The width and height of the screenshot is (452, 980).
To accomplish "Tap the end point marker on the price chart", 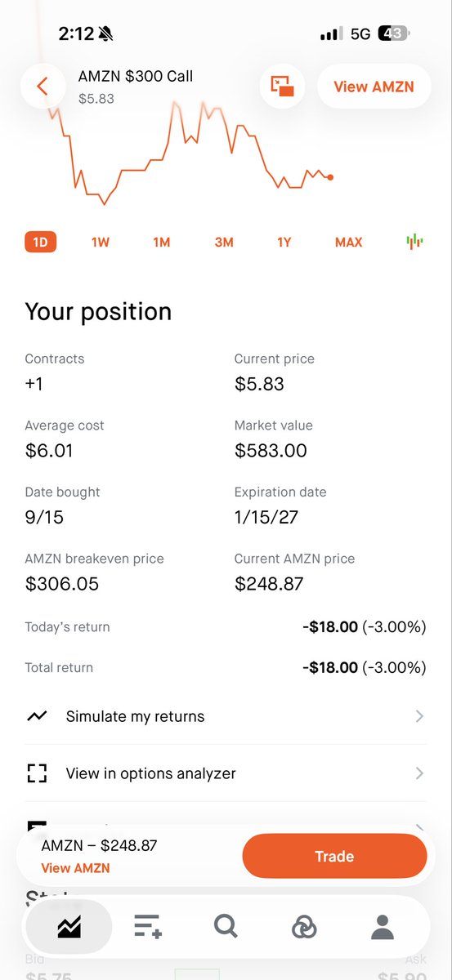I will coord(330,177).
